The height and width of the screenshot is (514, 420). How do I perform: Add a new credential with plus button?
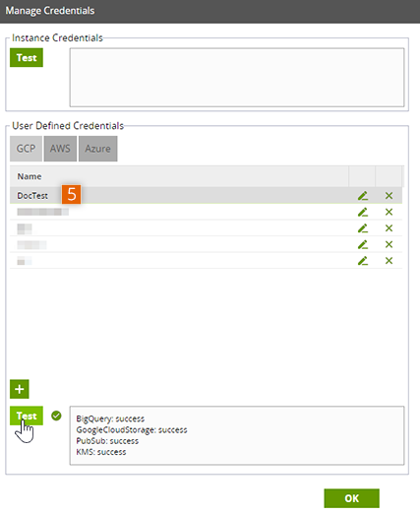tap(20, 389)
